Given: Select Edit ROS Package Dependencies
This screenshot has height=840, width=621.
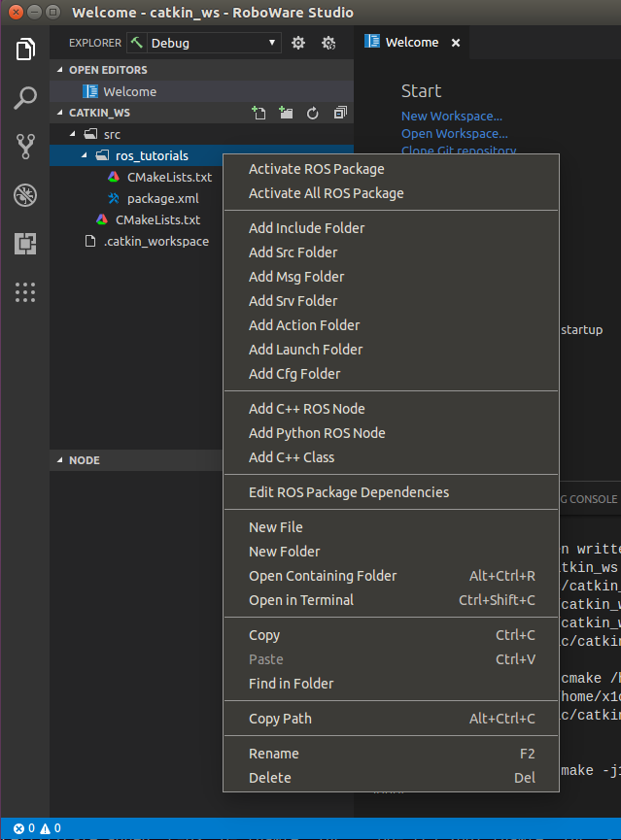Looking at the screenshot, I should click(x=348, y=492).
